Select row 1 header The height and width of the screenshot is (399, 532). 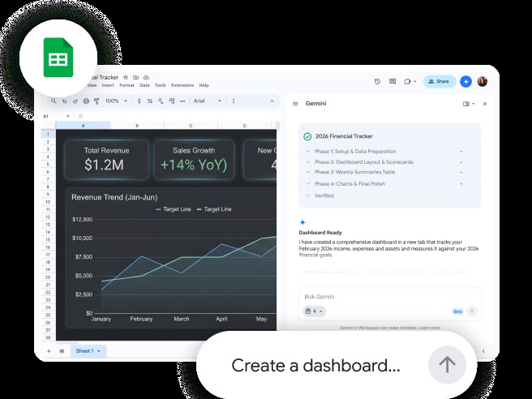pos(48,134)
